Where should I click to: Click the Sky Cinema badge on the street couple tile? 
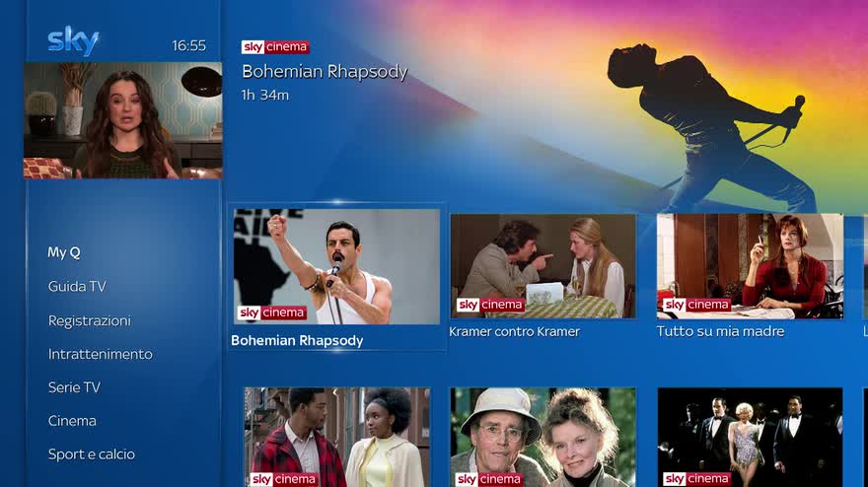tap(284, 479)
